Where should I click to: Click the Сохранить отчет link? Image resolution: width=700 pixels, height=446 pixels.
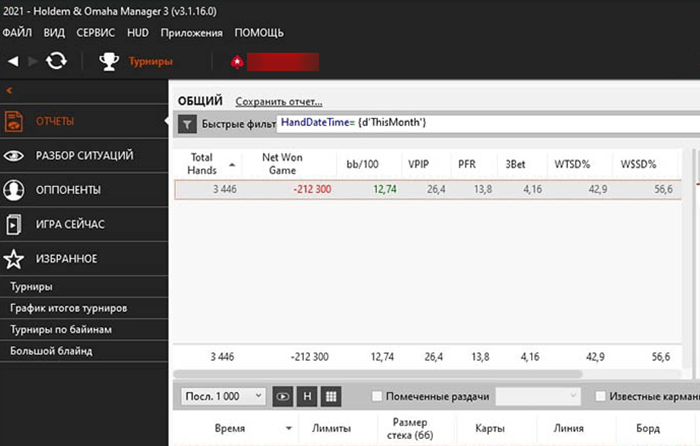(x=278, y=102)
